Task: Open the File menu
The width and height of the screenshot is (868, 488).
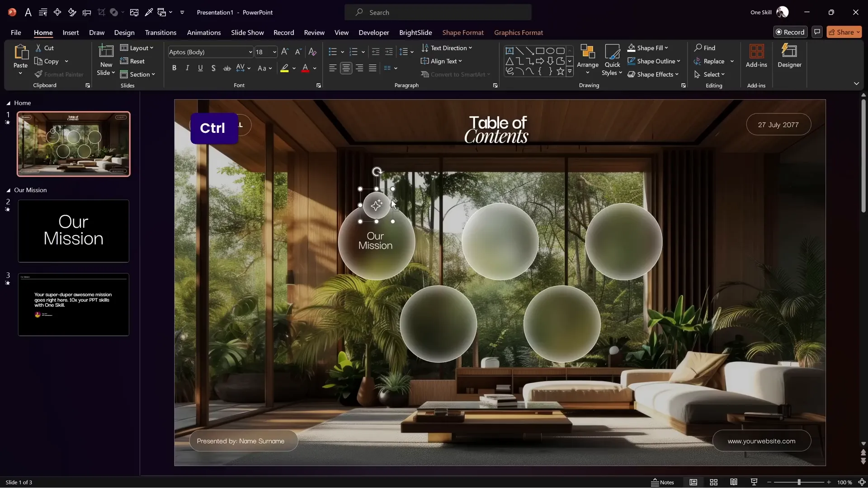Action: 16,33
